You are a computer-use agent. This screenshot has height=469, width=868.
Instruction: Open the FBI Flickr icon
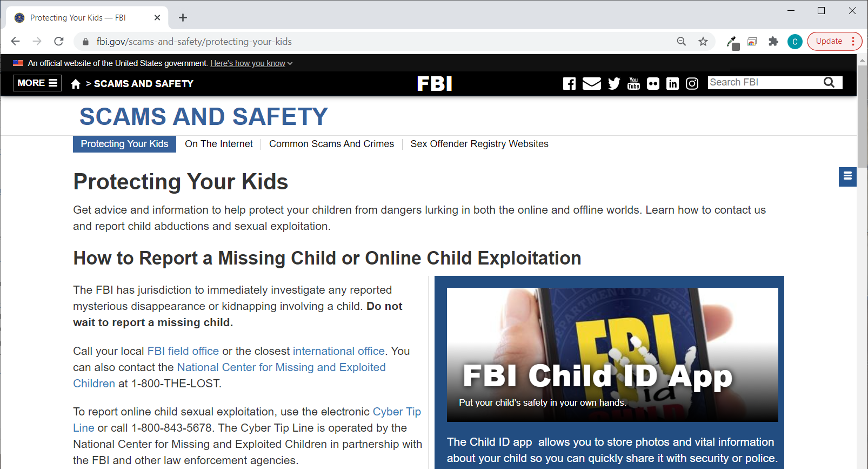tap(653, 83)
